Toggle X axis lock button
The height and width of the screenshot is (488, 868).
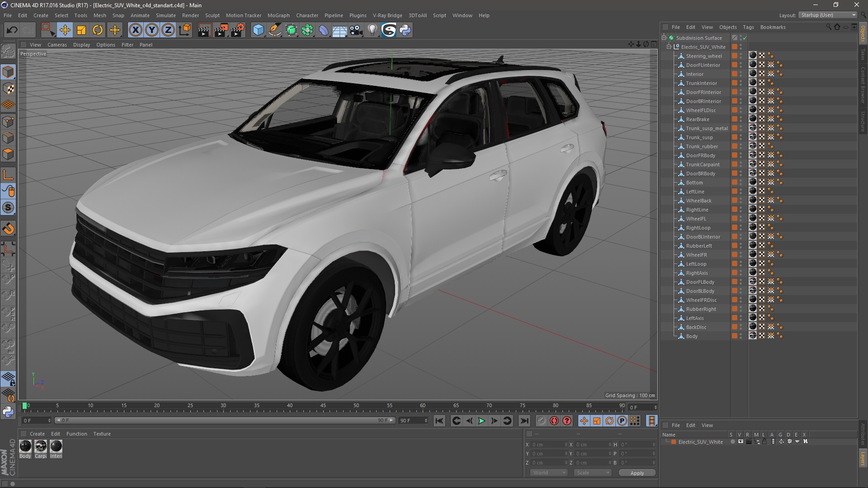pyautogui.click(x=135, y=30)
